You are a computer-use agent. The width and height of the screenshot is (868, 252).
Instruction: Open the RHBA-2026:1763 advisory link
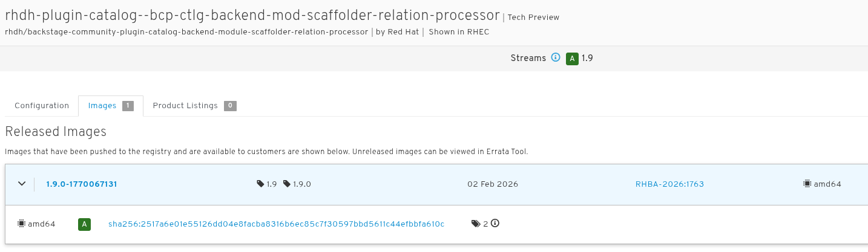[669, 184]
